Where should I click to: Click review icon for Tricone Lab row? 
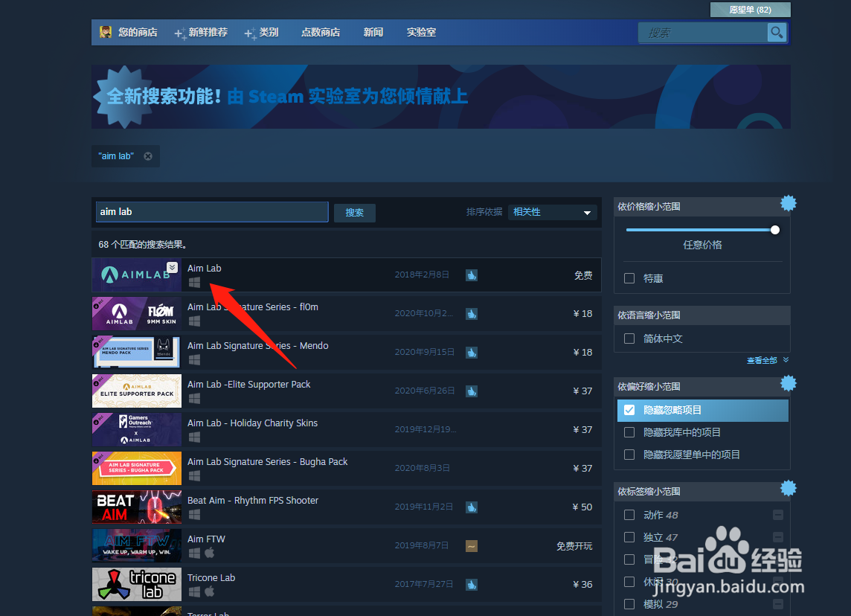tap(472, 585)
